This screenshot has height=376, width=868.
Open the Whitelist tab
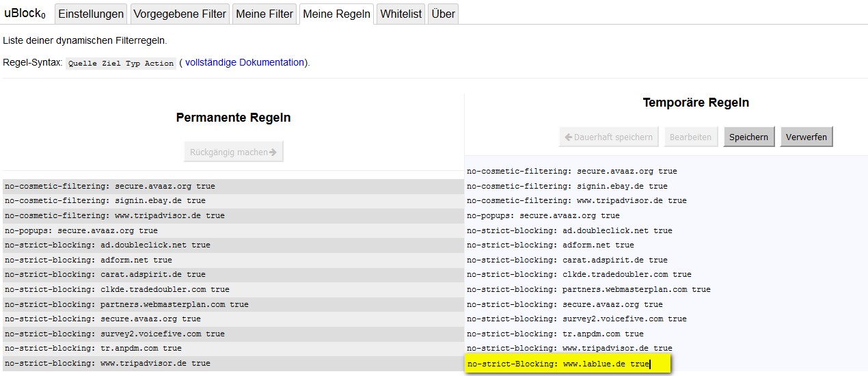(x=401, y=14)
